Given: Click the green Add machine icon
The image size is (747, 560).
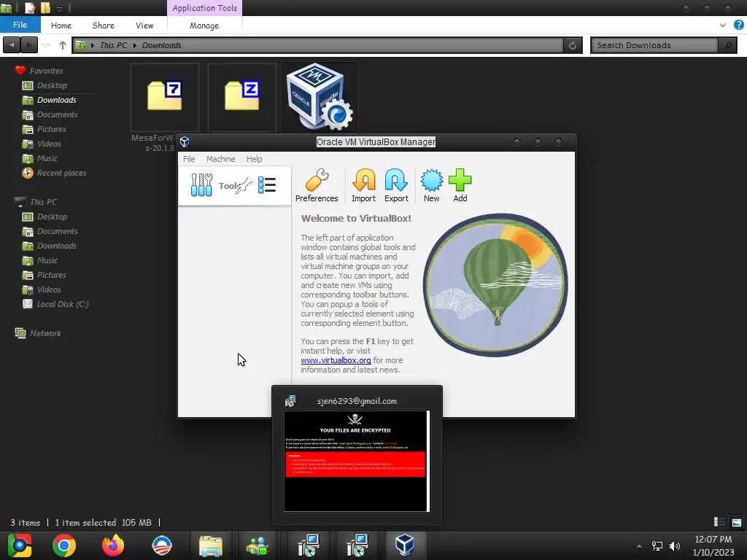Looking at the screenshot, I should (460, 185).
